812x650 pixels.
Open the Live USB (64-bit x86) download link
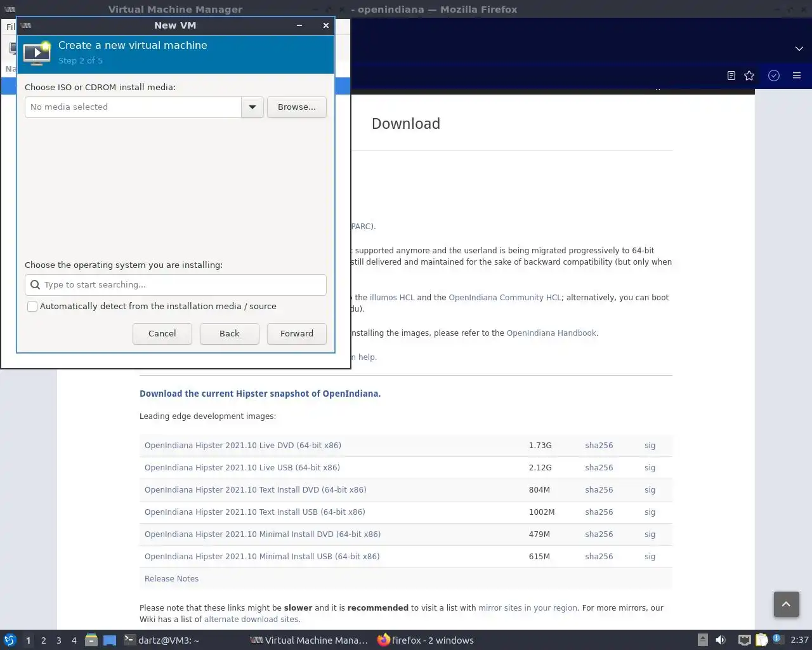coord(242,468)
